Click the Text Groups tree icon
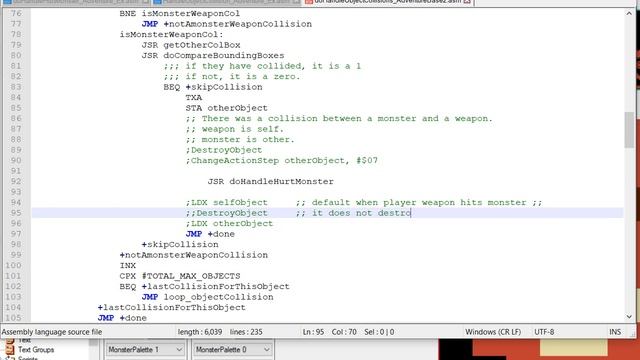The height and width of the screenshot is (360, 640). click(x=10, y=350)
